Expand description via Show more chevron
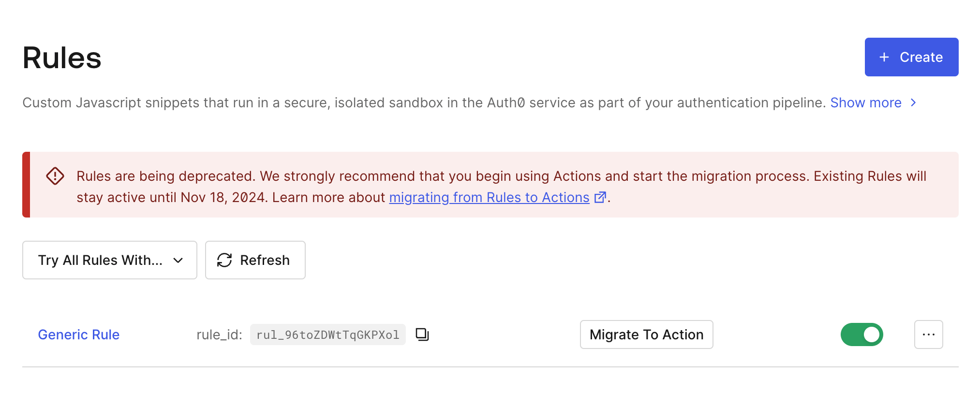Screen dimensions: 980x407 pos(913,102)
